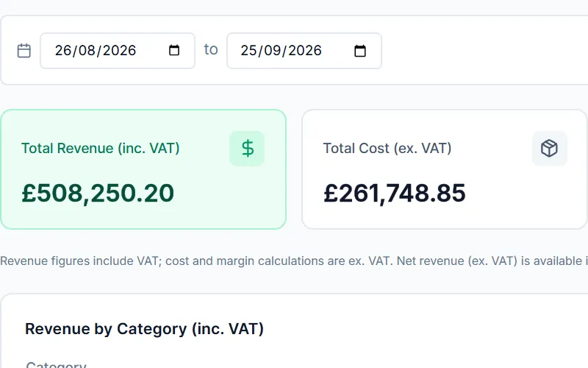Viewport: 588px width, 368px height.
Task: Click the £261,748.85 cost amount
Action: coord(395,194)
